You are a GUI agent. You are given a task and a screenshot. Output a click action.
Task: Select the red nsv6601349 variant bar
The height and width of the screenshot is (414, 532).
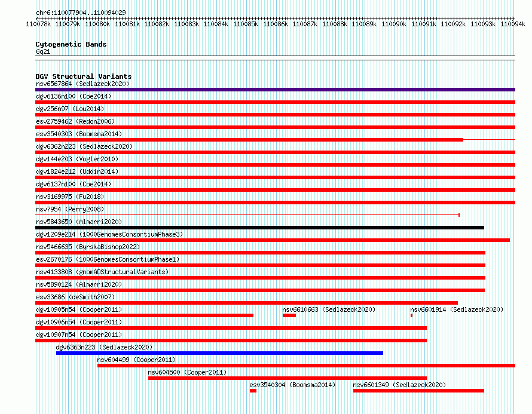pyautogui.click(x=418, y=391)
